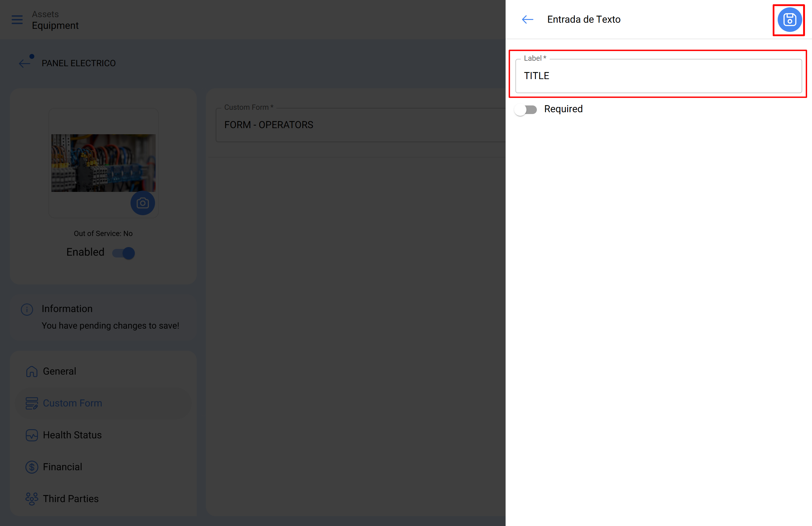812x526 pixels.
Task: Toggle the Required switch
Action: 526,109
